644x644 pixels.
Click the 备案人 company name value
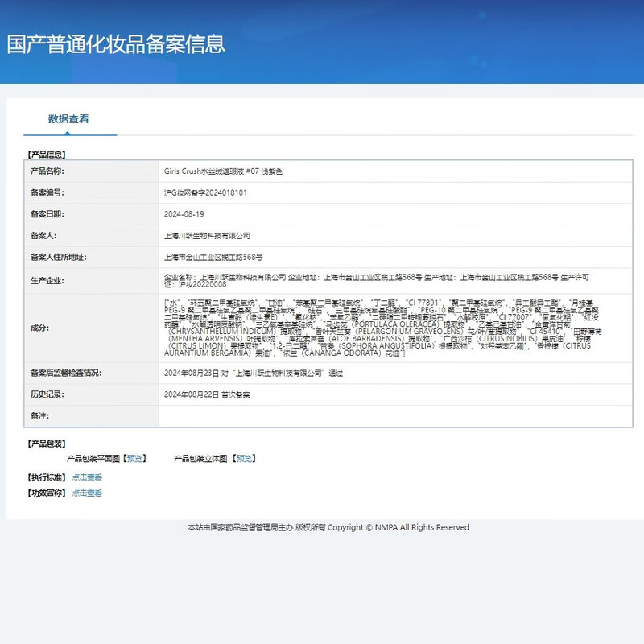(207, 236)
